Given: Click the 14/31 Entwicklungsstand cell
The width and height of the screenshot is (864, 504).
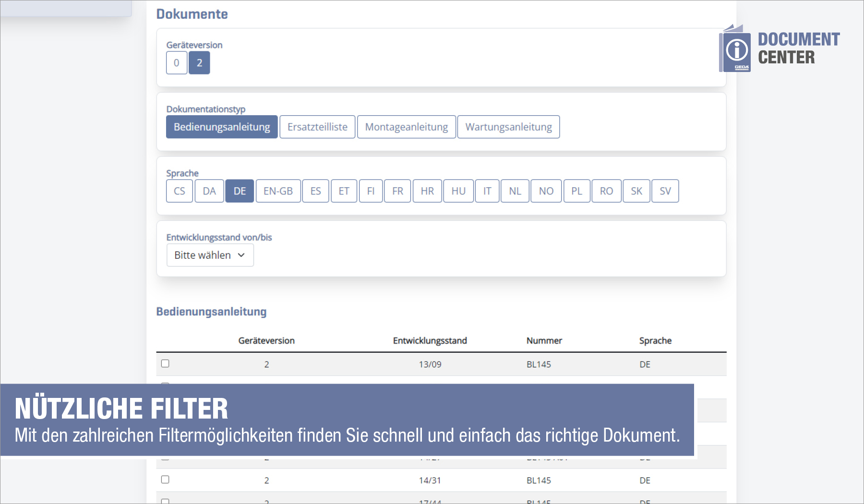Looking at the screenshot, I should point(430,480).
